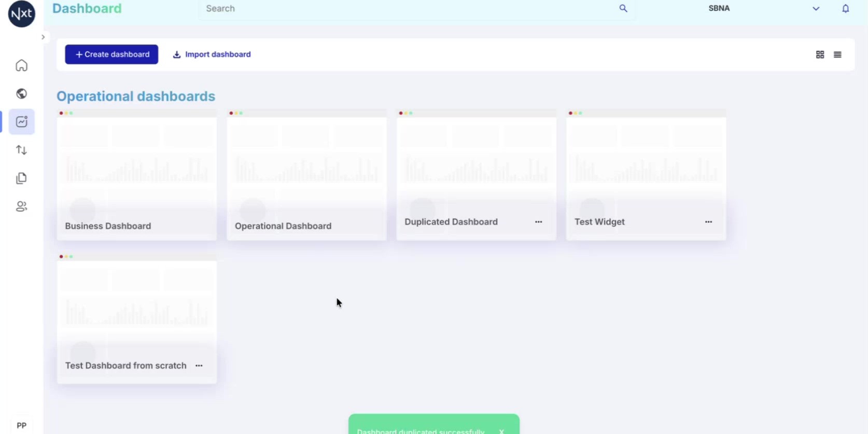Open the Home sidebar icon
The height and width of the screenshot is (434, 868).
[x=22, y=65]
